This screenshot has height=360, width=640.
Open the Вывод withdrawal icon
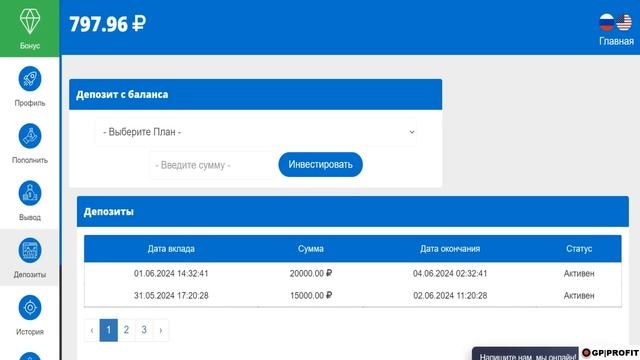pyautogui.click(x=30, y=193)
